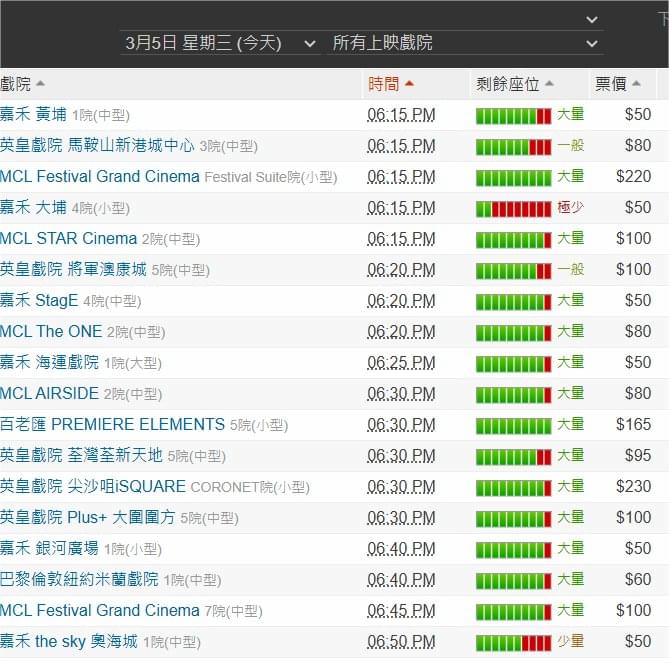Click sort arrow beside 時間 header

(x=409, y=83)
